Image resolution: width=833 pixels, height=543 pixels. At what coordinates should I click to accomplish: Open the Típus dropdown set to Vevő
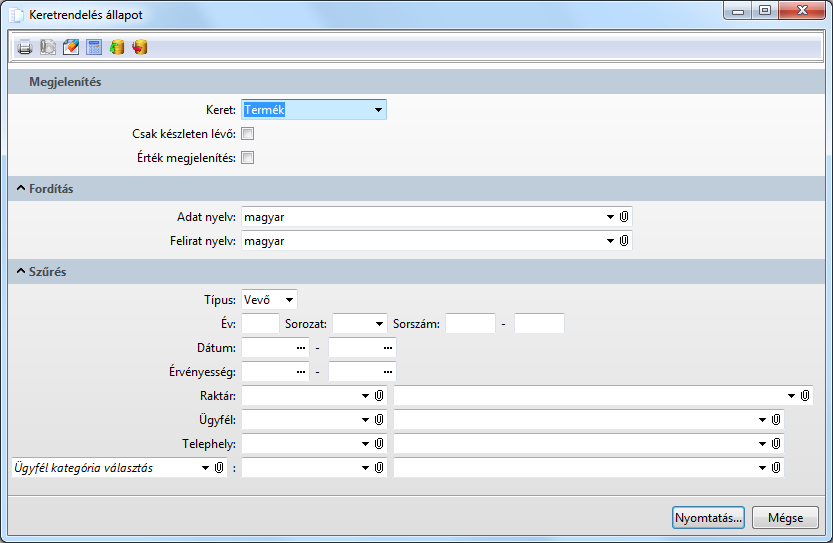click(289, 299)
